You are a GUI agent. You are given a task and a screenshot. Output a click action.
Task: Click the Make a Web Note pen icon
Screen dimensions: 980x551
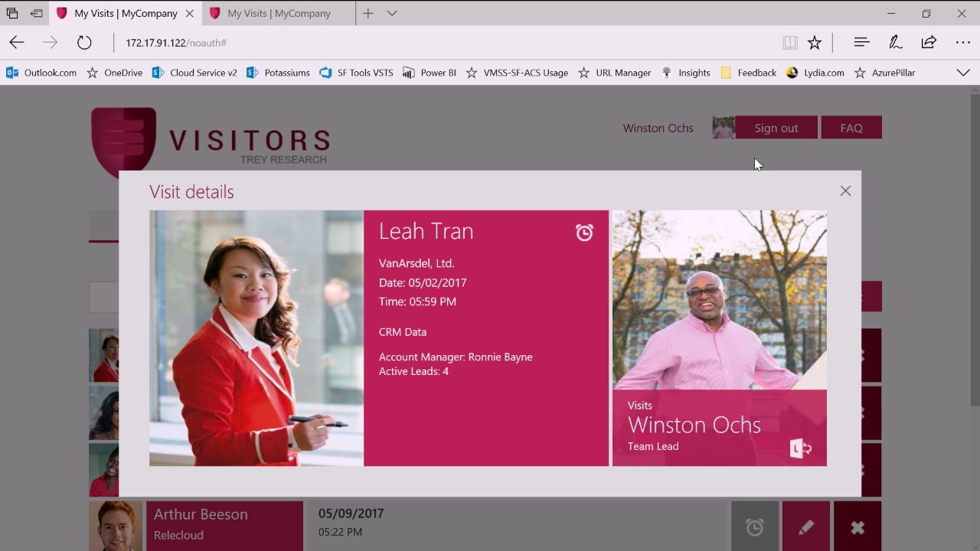click(895, 43)
